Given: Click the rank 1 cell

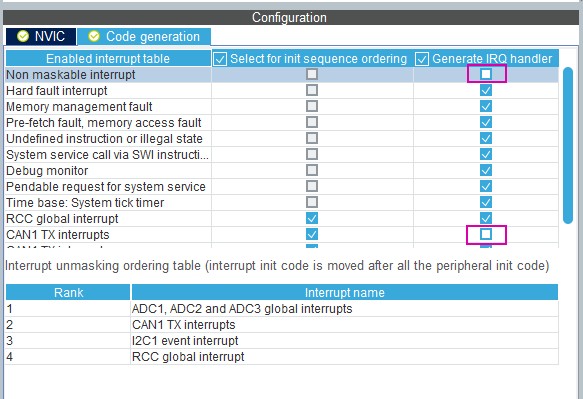Looking at the screenshot, I should tap(68, 309).
